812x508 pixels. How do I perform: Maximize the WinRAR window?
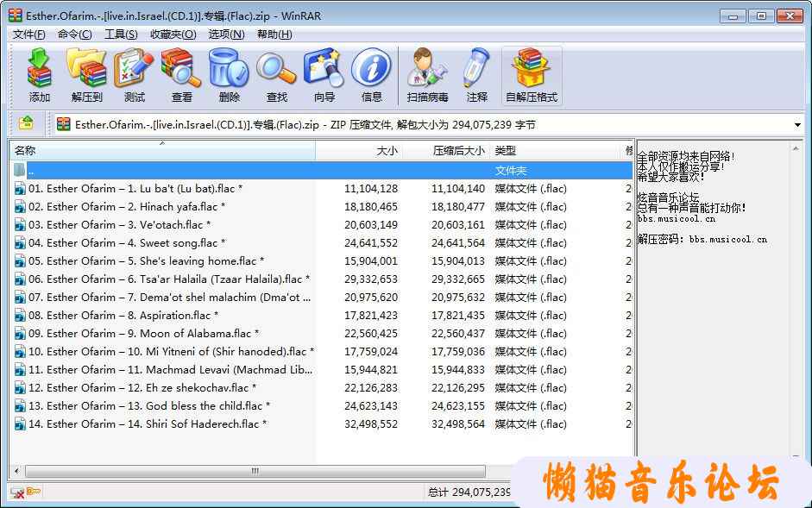pyautogui.click(x=761, y=16)
